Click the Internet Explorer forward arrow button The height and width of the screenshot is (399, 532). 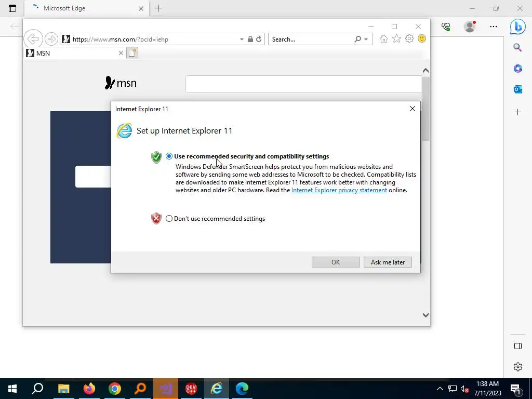51,39
